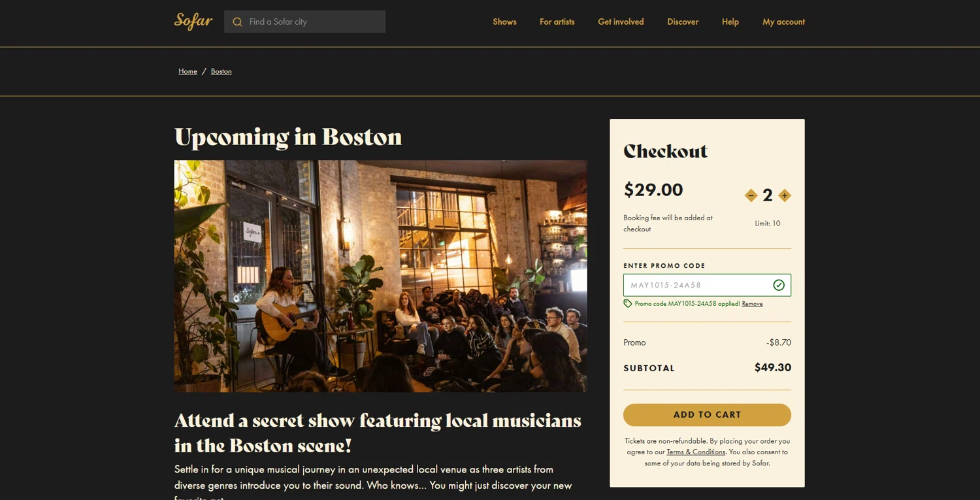Image resolution: width=980 pixels, height=500 pixels.
Task: Open the Terms & Conditions link
Action: point(696,452)
